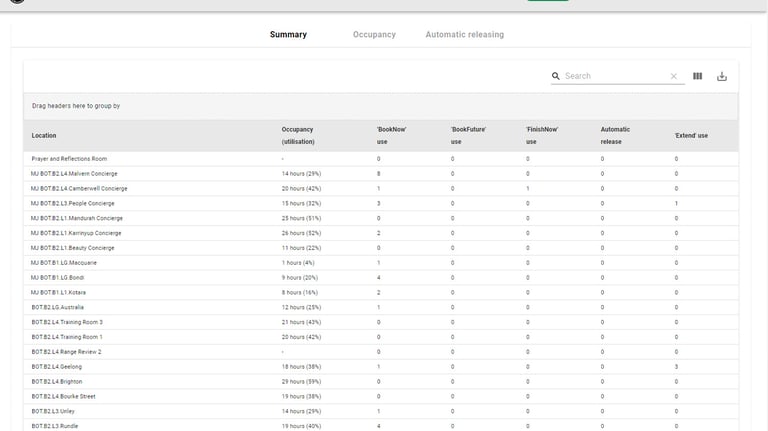Sort by the 'Extend' use column

[691, 135]
